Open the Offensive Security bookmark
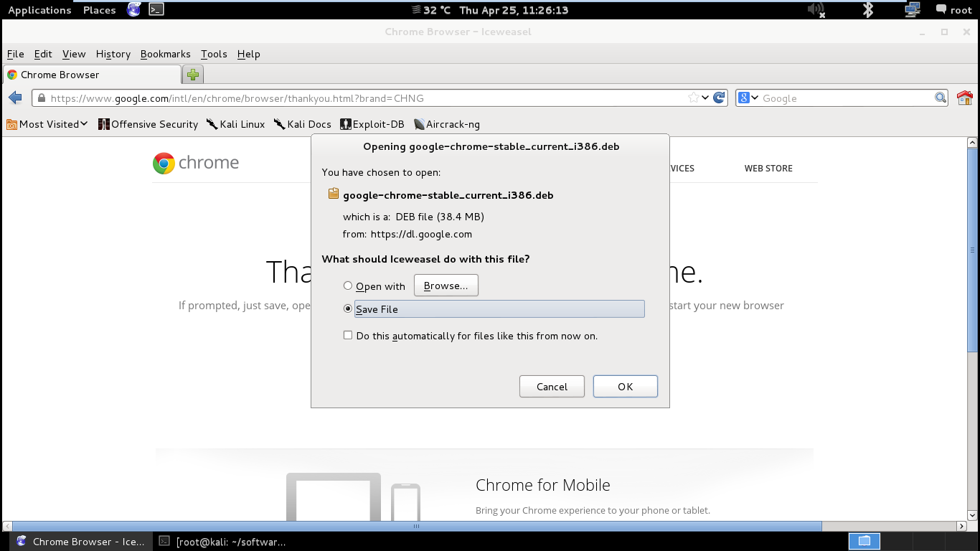980x551 pixels. (x=148, y=124)
